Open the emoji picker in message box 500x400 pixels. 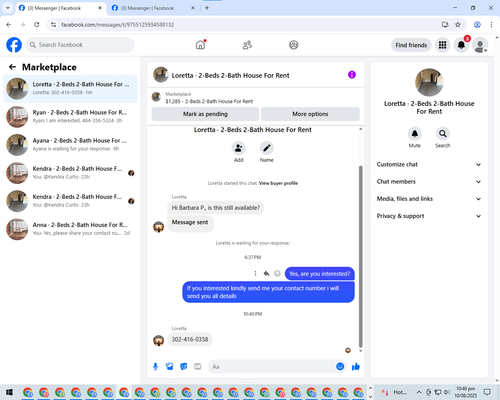pyautogui.click(x=340, y=367)
